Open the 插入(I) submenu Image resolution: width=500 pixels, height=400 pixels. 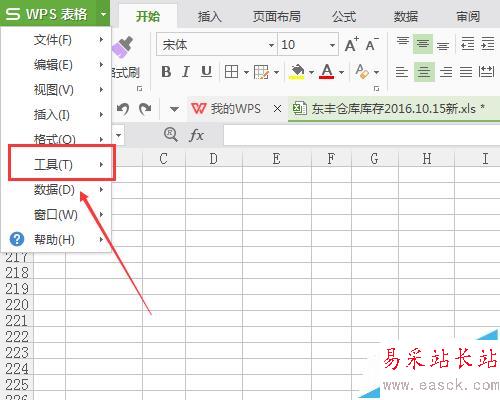[56, 115]
